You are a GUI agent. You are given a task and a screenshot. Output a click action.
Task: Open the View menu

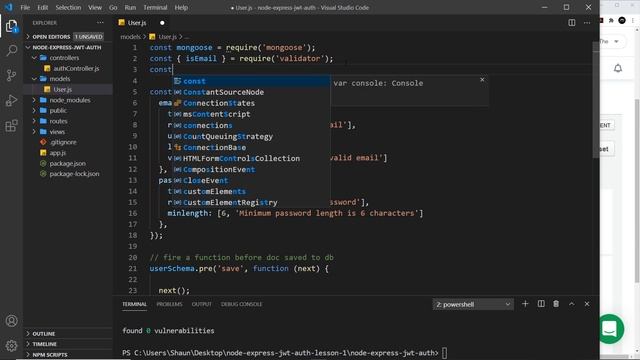(x=95, y=7)
